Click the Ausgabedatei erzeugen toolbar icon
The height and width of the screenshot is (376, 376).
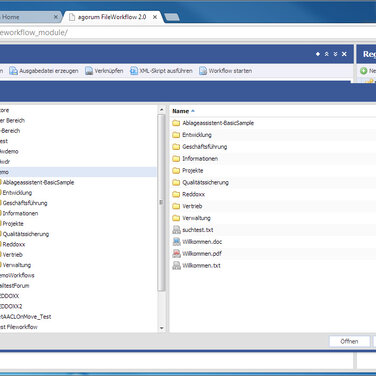pyautogui.click(x=13, y=71)
